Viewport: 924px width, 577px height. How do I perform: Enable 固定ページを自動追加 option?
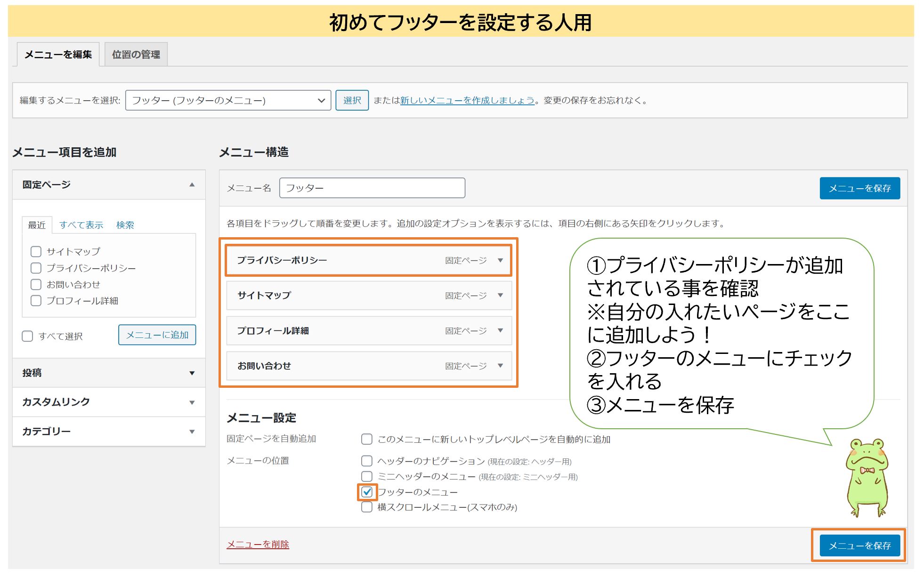366,439
